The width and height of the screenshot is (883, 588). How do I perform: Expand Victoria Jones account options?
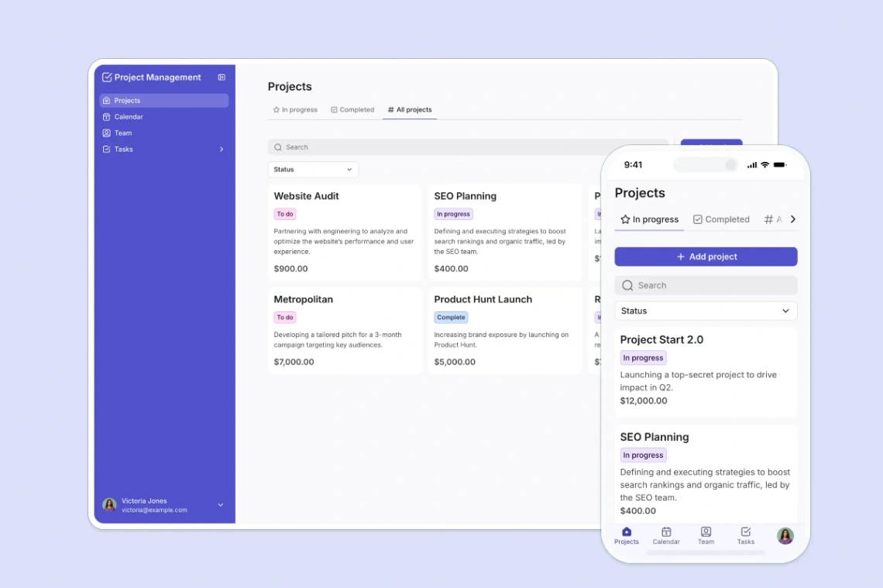tap(219, 504)
